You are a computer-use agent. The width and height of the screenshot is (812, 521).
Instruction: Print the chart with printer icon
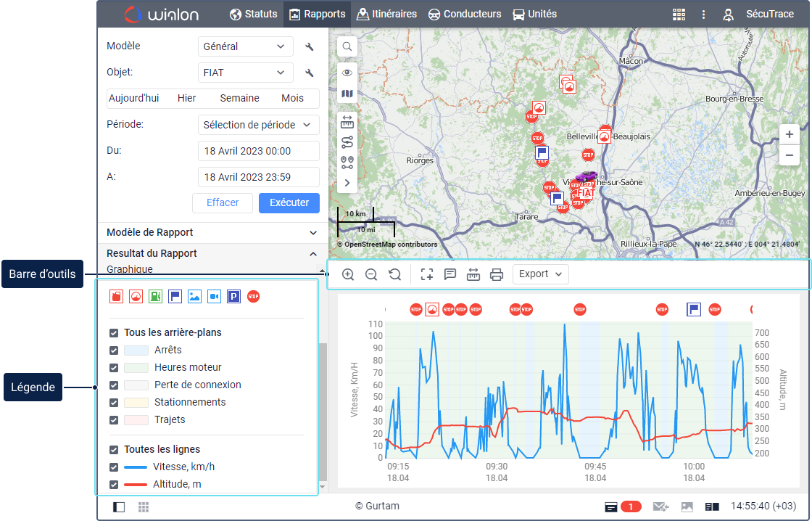[497, 274]
